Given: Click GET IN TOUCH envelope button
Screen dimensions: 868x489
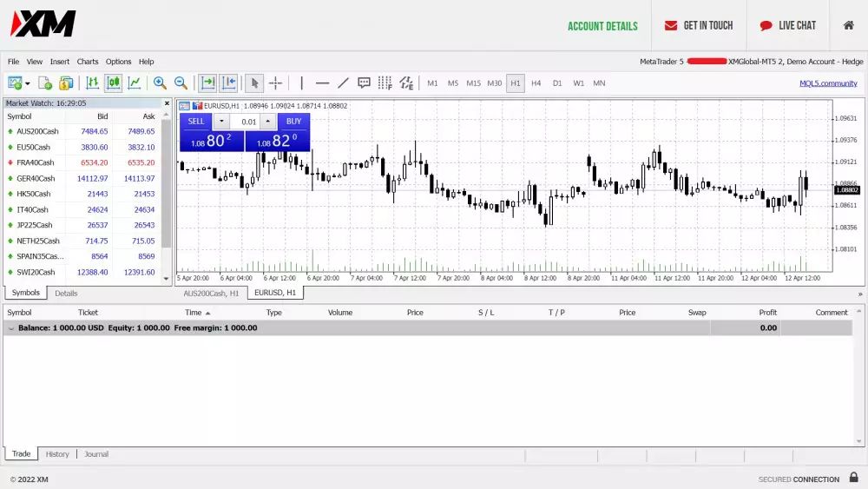Looking at the screenshot, I should (699, 25).
